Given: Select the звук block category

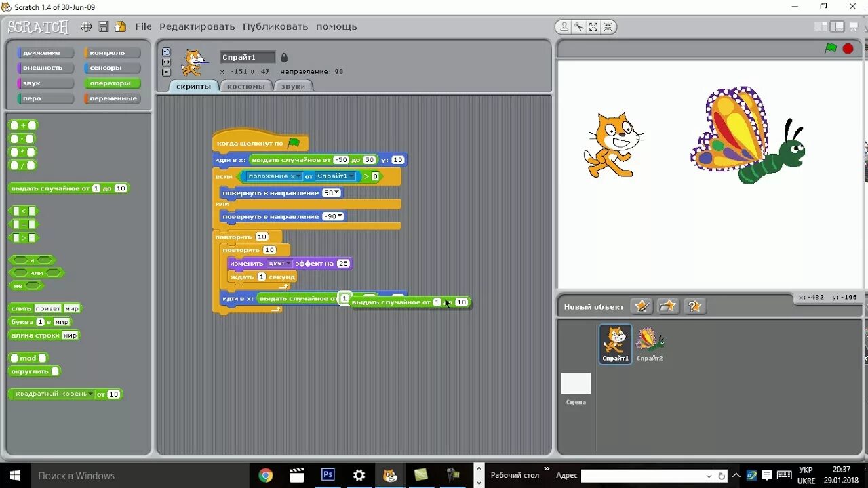Looking at the screenshot, I should [45, 83].
